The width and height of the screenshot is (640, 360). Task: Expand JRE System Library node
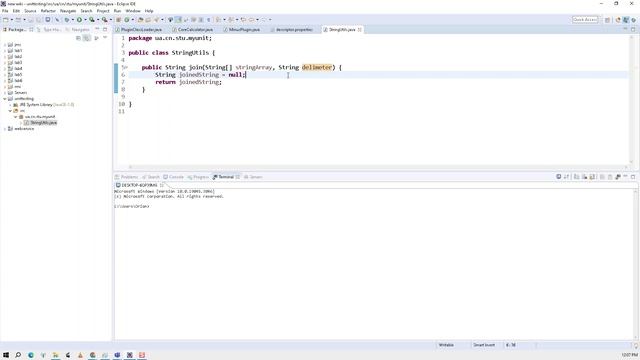[x=10, y=104]
